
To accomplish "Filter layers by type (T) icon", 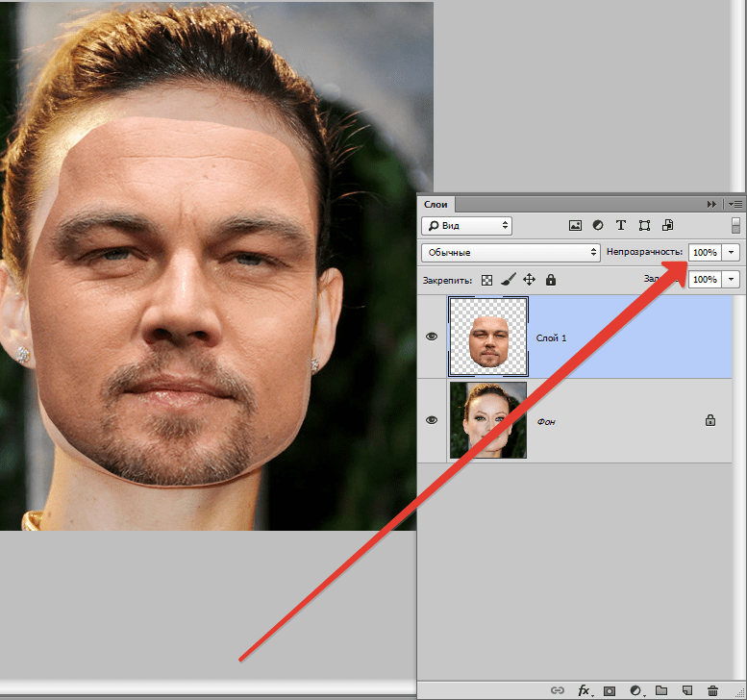I will click(x=621, y=226).
